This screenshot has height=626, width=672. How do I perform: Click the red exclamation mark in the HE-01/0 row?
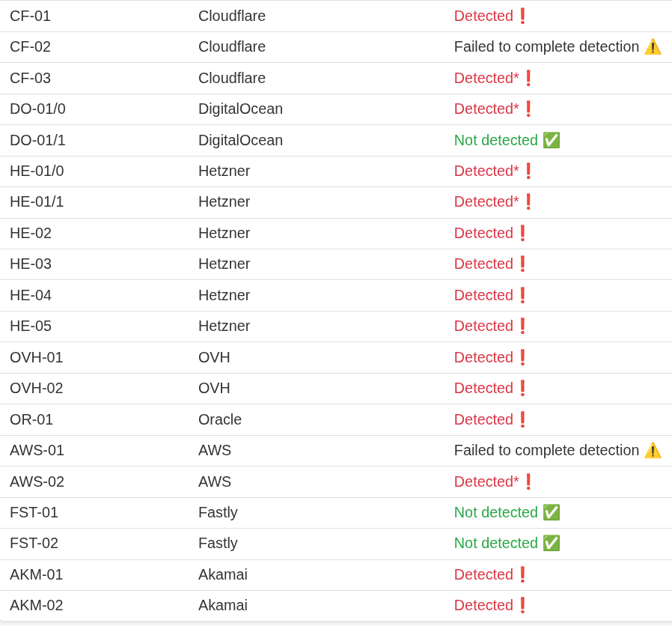(528, 171)
